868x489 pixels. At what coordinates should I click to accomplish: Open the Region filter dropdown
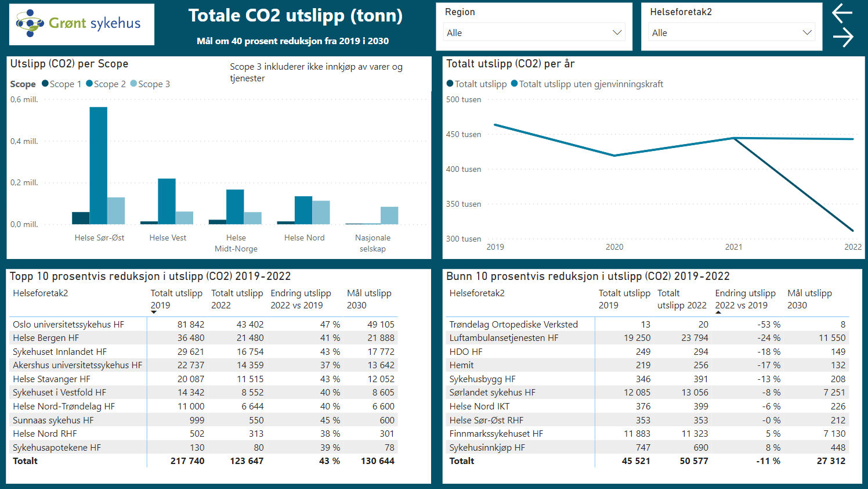tap(534, 33)
